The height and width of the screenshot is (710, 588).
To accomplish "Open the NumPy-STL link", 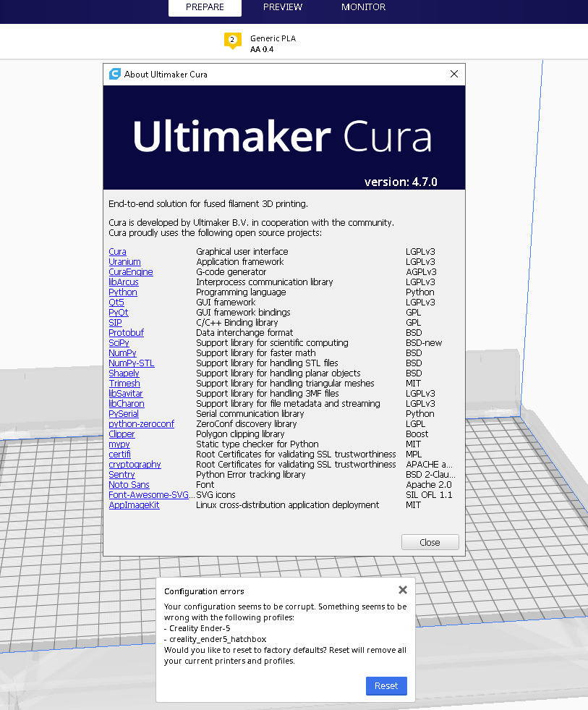I will point(132,363).
